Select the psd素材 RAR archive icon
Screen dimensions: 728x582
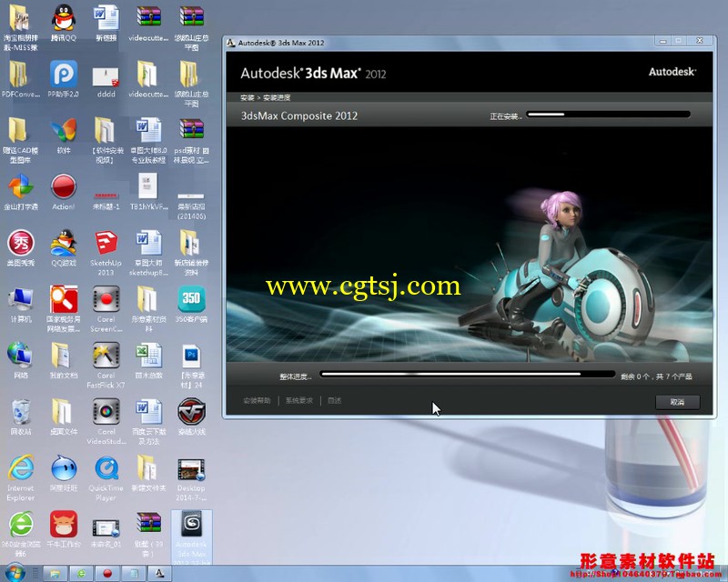(191, 139)
